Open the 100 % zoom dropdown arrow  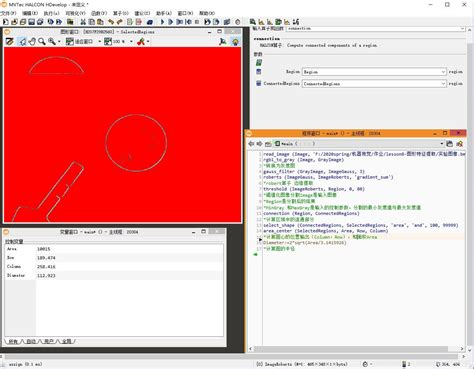coord(131,42)
